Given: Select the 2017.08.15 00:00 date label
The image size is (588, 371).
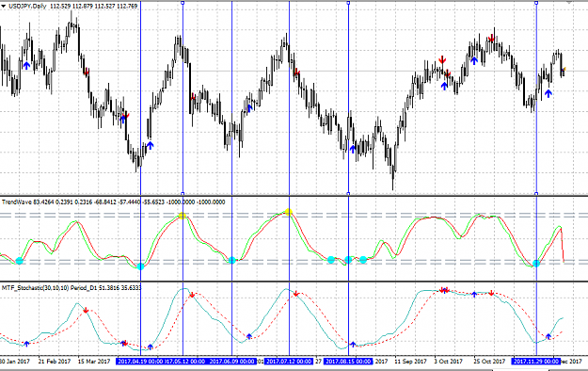Looking at the screenshot, I should point(348,362).
